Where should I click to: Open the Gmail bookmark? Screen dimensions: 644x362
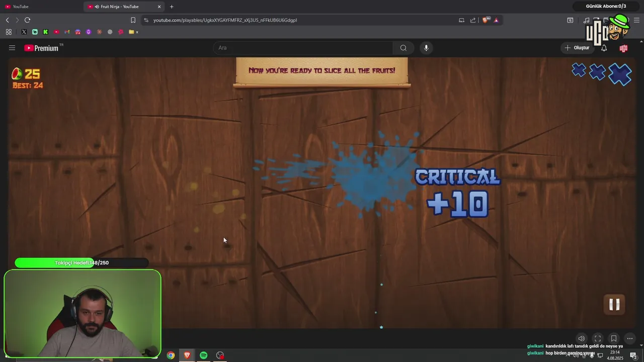pyautogui.click(x=67, y=32)
